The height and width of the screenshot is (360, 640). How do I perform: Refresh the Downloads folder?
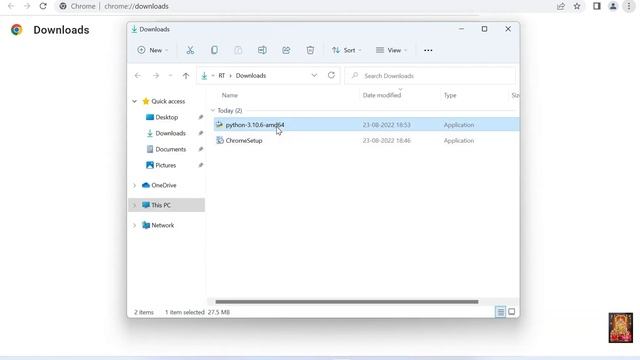pos(331,76)
